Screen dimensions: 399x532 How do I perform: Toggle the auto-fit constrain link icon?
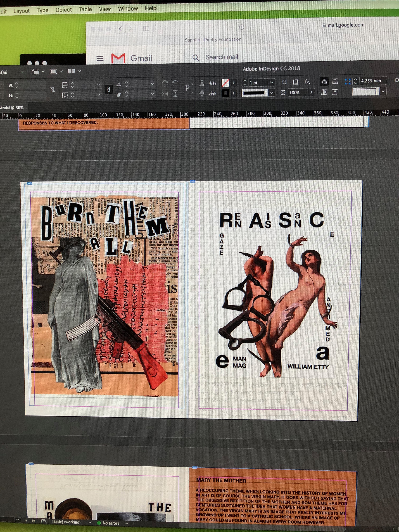[x=108, y=89]
